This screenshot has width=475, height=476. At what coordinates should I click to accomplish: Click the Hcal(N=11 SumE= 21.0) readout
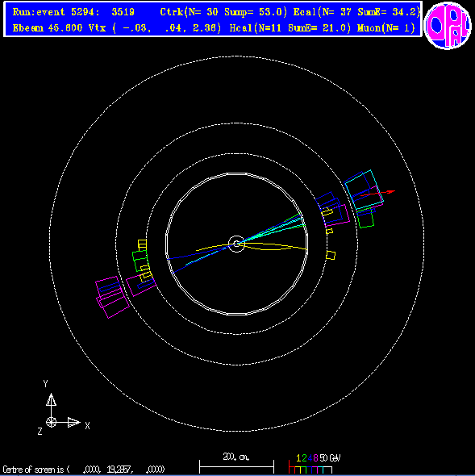point(290,28)
